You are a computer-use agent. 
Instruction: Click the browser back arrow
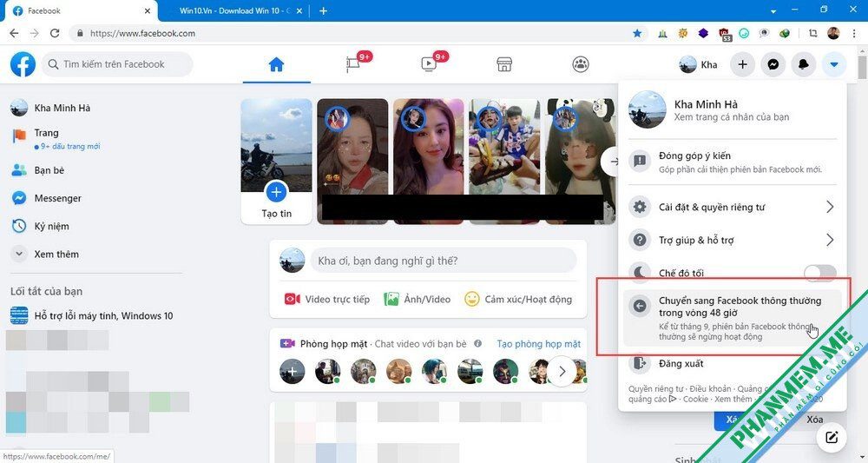pos(15,33)
